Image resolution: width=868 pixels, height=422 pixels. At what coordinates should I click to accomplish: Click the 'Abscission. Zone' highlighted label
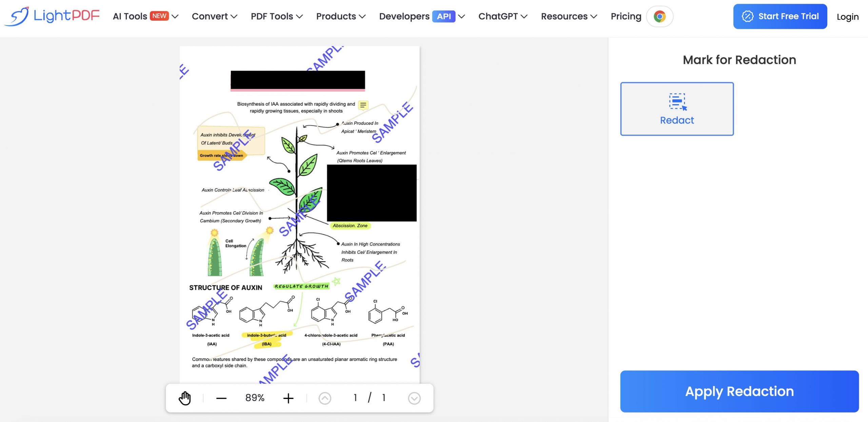[x=350, y=226]
